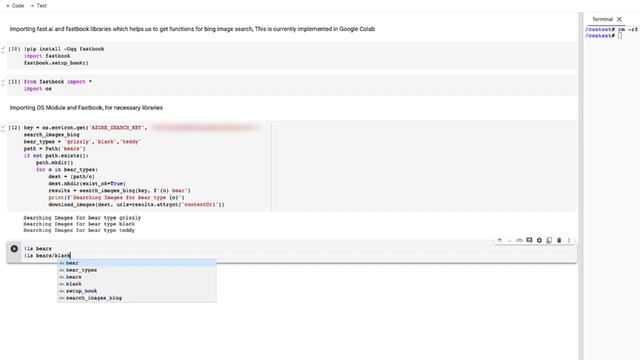Move the cell up with the arrow icon

click(x=500, y=240)
